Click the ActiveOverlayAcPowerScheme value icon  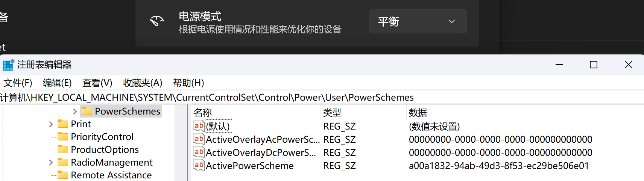click(x=199, y=139)
